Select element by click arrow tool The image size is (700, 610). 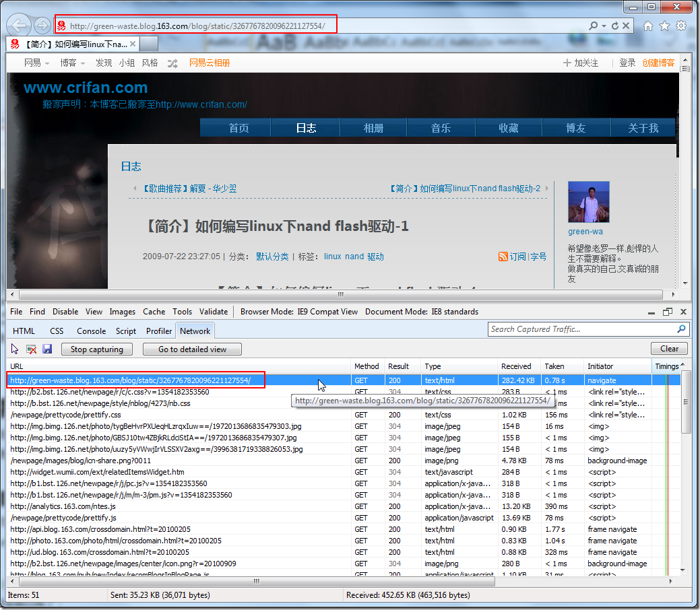(15, 349)
